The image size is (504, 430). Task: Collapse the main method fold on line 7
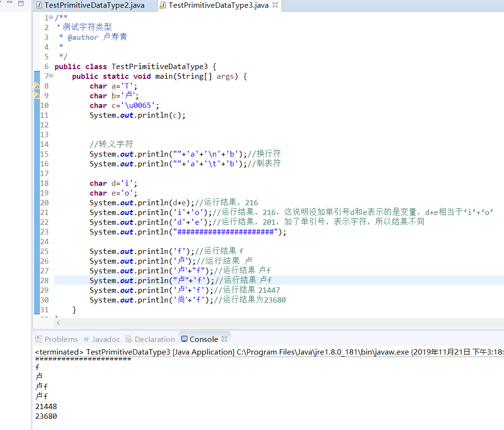(51, 76)
